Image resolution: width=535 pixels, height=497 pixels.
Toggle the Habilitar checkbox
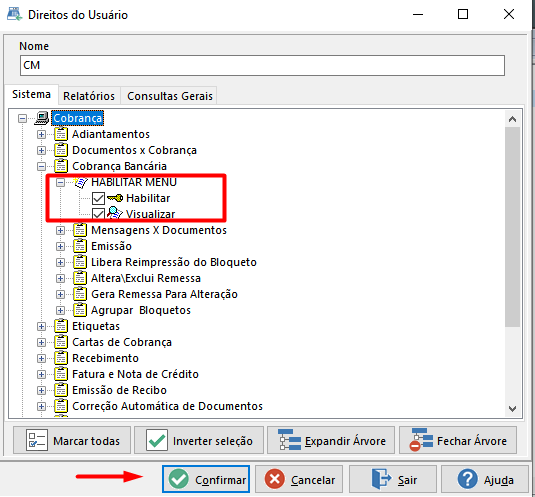[x=98, y=198]
